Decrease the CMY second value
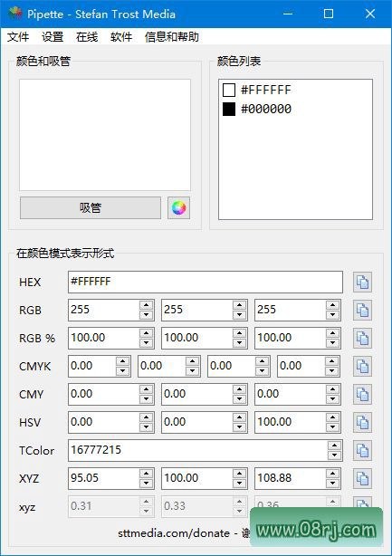392x556 pixels. tap(240, 399)
